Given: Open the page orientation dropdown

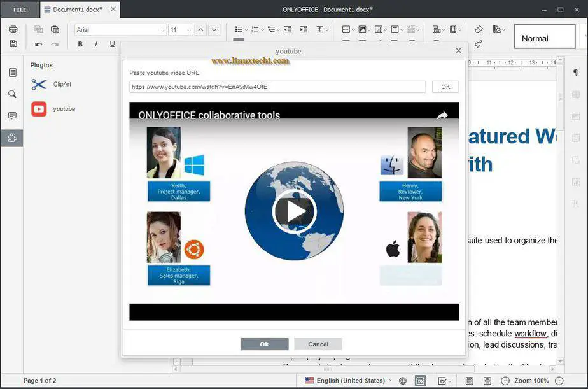Looking at the screenshot, I should tap(438, 29).
